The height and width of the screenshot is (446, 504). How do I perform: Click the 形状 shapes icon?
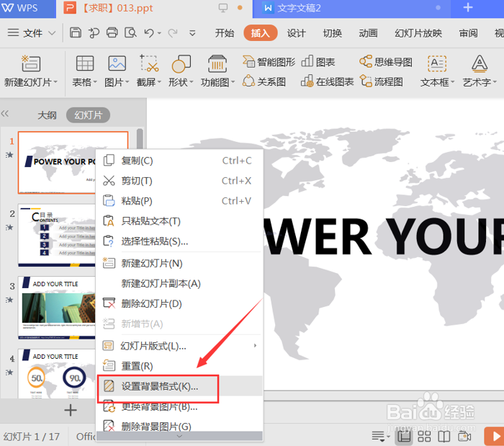pyautogui.click(x=181, y=63)
